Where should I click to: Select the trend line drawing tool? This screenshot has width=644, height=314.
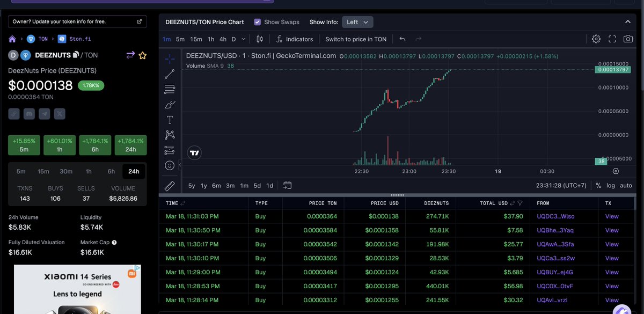[x=170, y=74]
